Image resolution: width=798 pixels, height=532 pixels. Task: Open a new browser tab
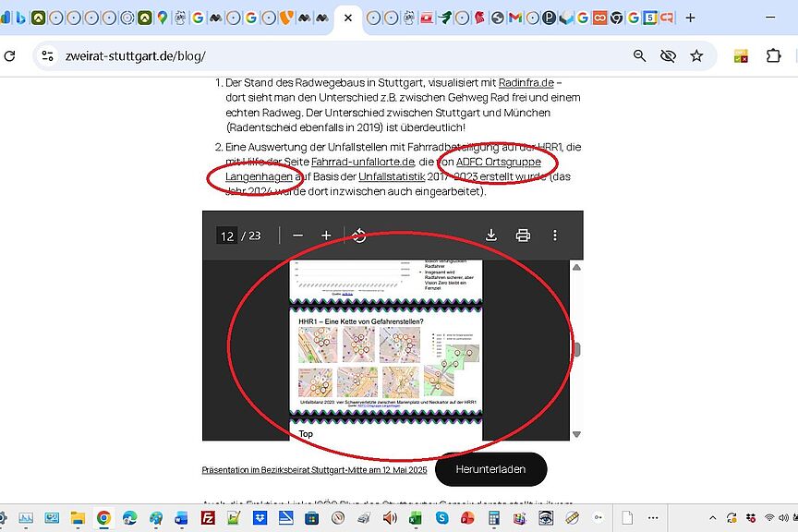tap(690, 18)
